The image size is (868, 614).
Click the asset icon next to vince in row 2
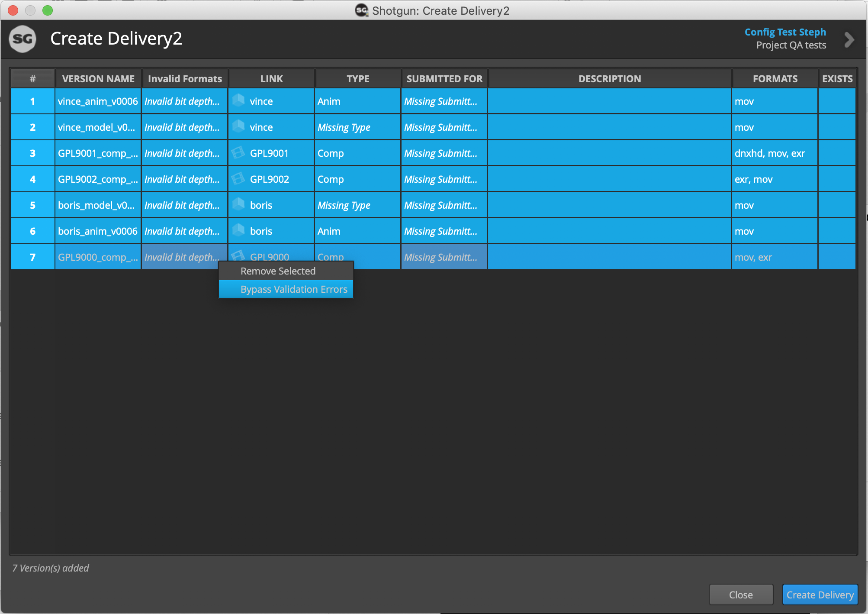[x=238, y=127]
